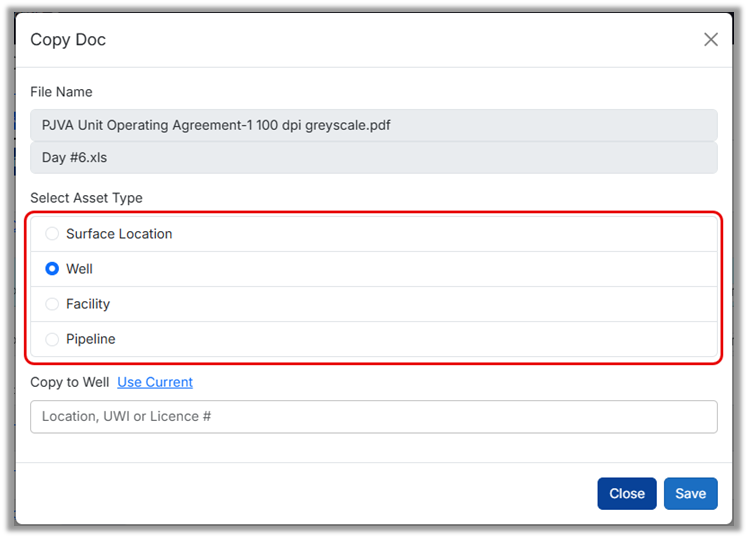Close the Copy Doc dialog with X icon
The height and width of the screenshot is (538, 748).
pyautogui.click(x=711, y=40)
